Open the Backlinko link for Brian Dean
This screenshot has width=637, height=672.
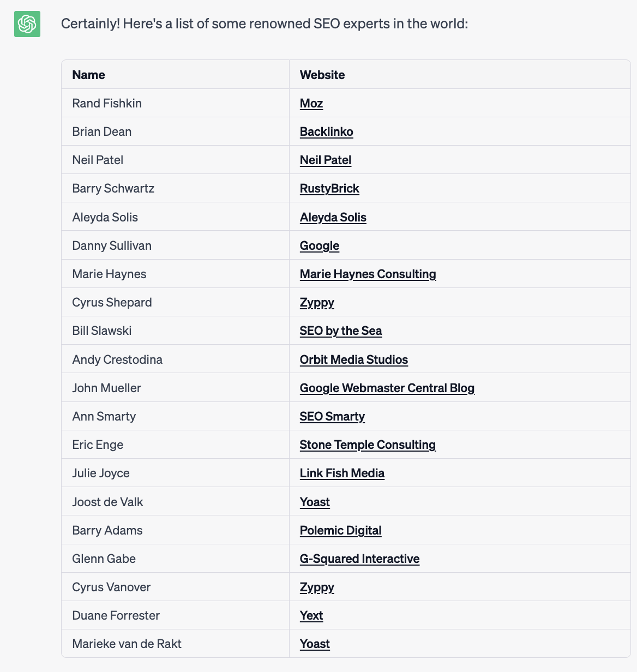pyautogui.click(x=326, y=131)
